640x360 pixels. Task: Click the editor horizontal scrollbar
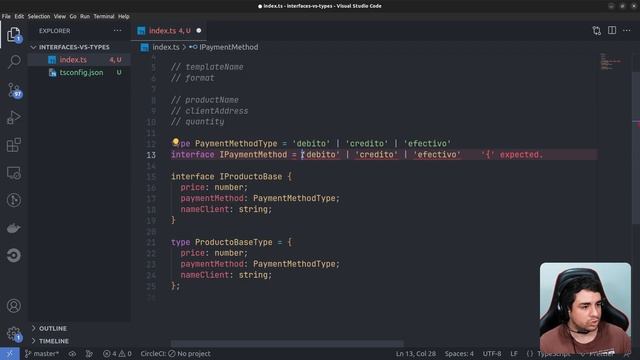tap(287, 343)
